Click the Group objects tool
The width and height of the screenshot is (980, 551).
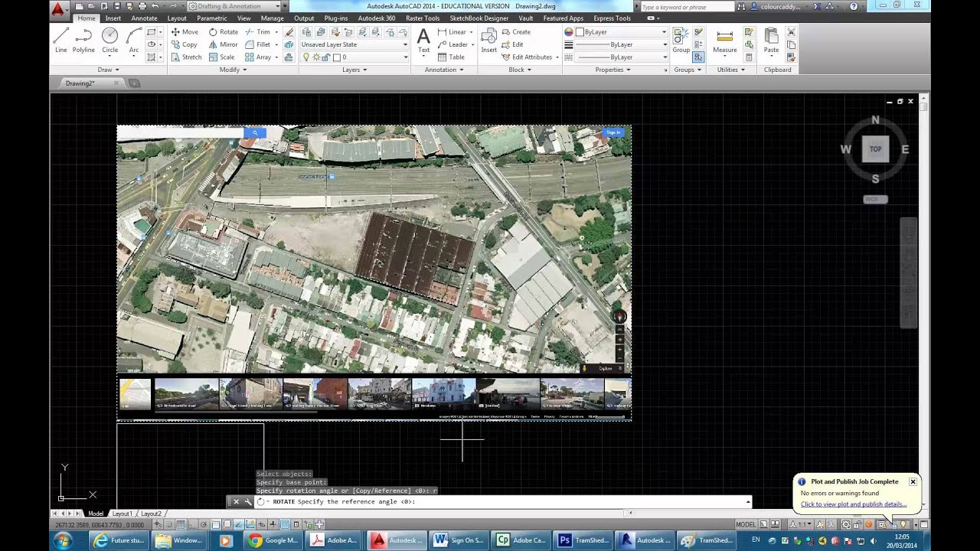click(x=681, y=41)
